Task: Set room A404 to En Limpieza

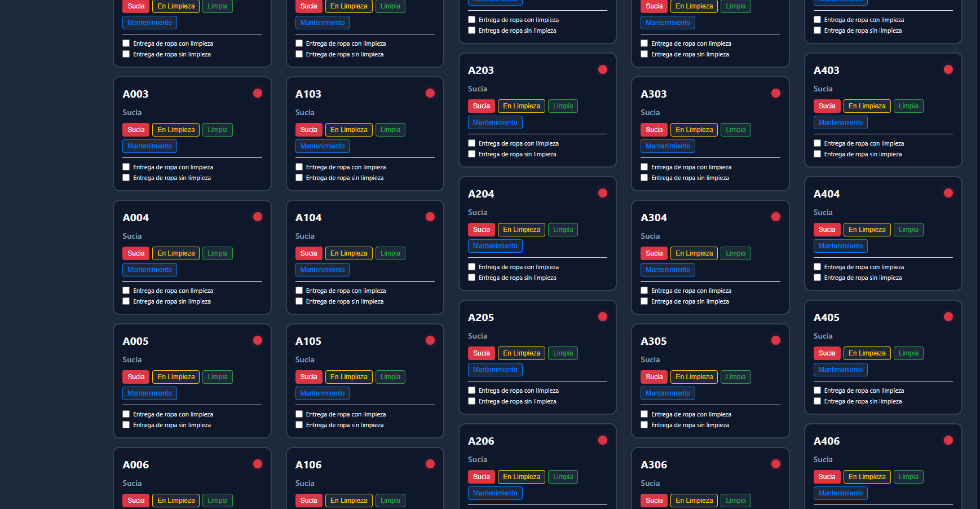Action: (867, 230)
